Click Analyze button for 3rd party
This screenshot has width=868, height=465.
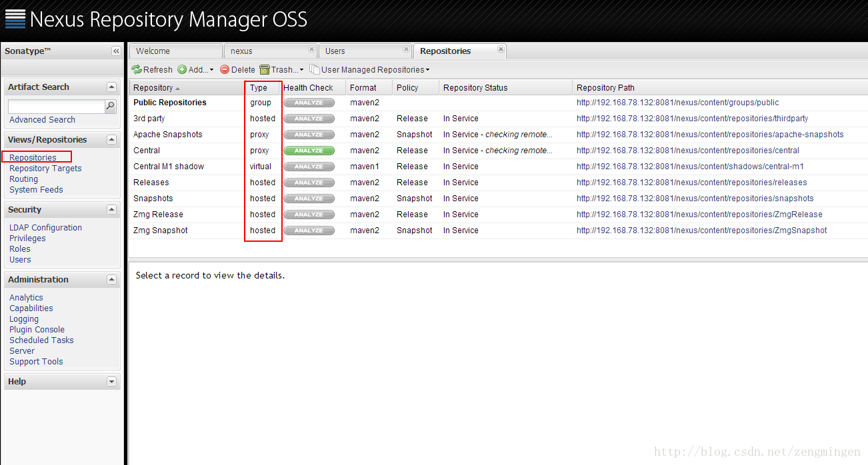tap(308, 119)
